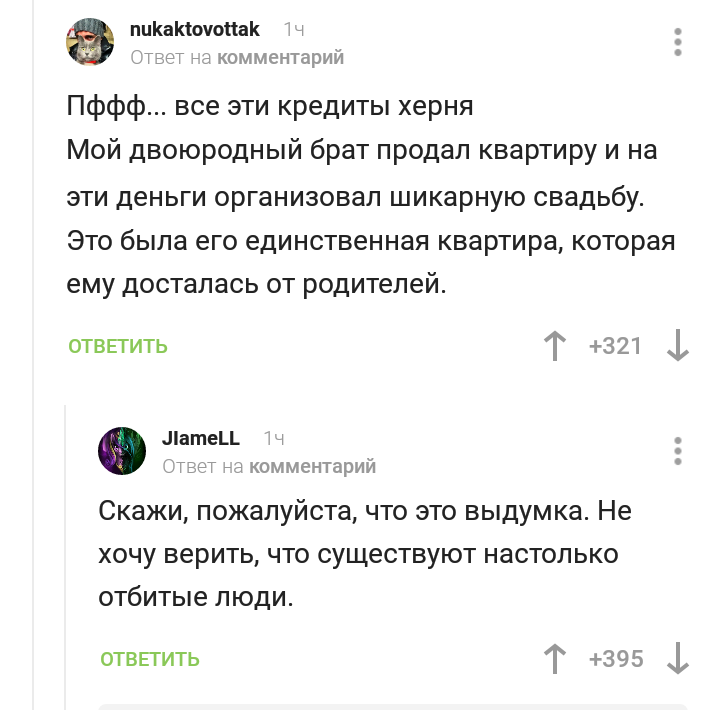Upvote nukaktovottak's comment
The image size is (720, 710).
click(553, 347)
